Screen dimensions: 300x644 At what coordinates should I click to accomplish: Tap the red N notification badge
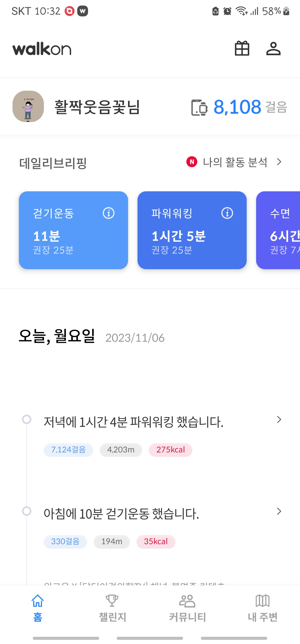click(192, 162)
